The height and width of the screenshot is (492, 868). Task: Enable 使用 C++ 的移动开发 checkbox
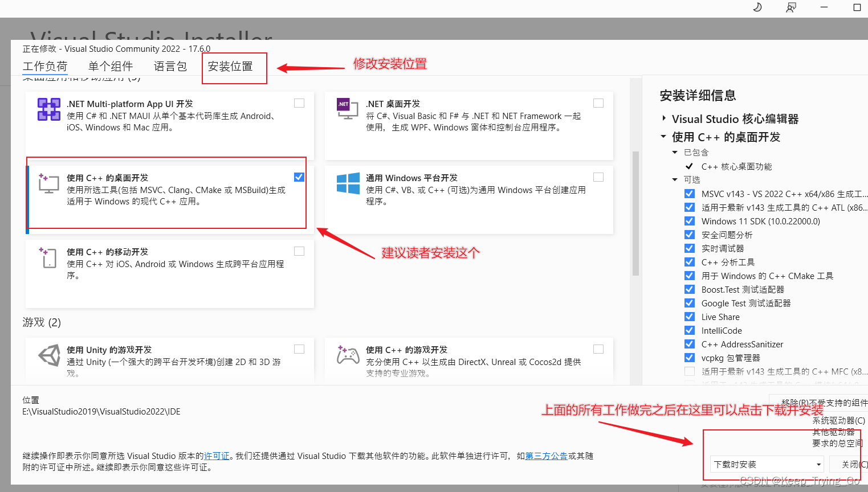point(299,251)
